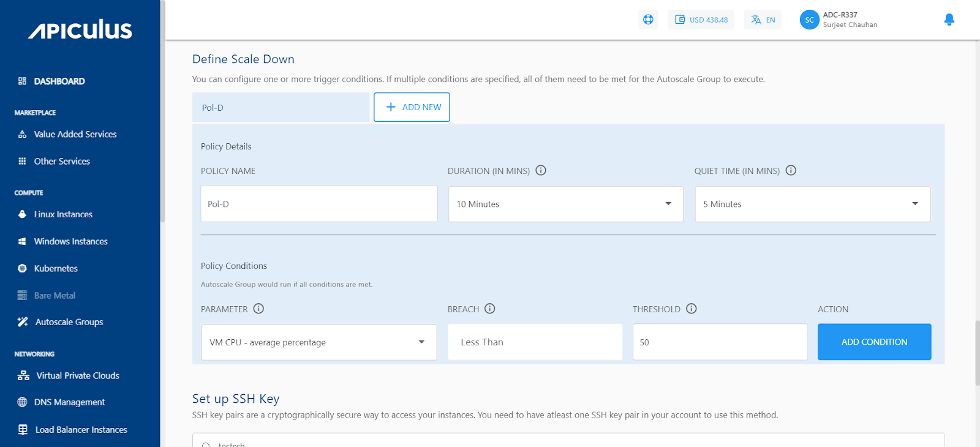Go to Autoscale Groups in sidebar

[69, 322]
